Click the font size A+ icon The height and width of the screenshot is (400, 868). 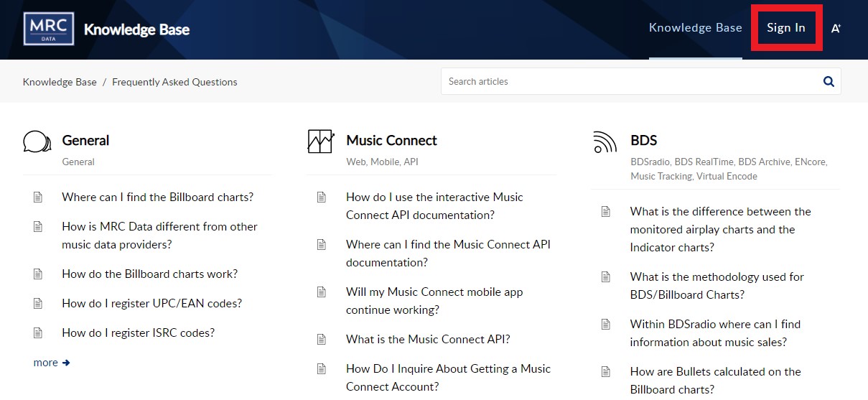pos(836,29)
